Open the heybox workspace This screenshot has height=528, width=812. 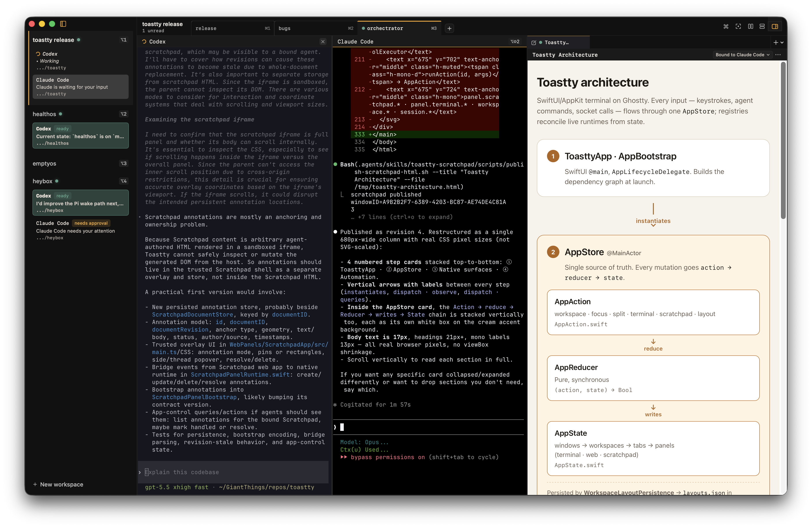(x=43, y=181)
